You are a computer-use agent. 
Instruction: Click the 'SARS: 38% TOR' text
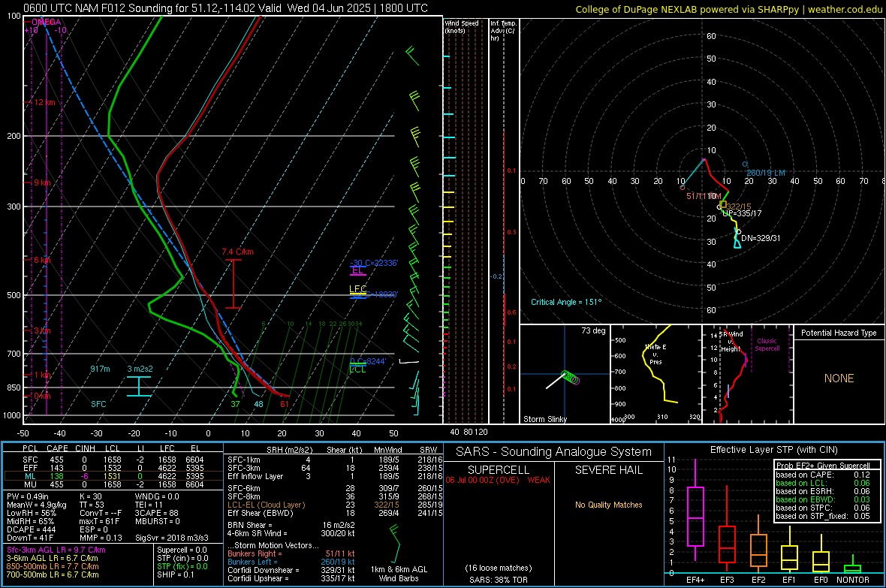pos(499,580)
